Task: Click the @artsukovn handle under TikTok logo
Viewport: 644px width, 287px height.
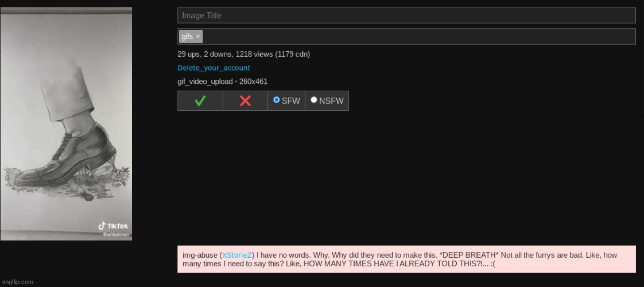Action: click(116, 234)
